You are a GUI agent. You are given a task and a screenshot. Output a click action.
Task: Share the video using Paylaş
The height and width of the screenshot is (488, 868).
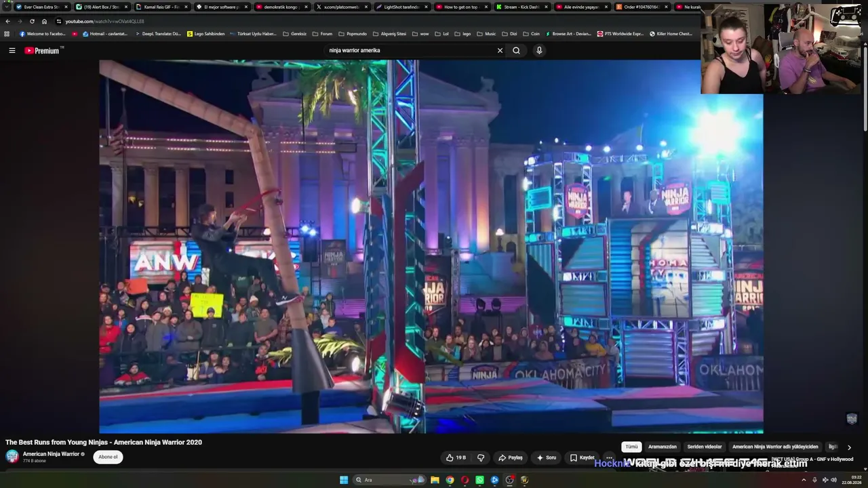pos(511,457)
